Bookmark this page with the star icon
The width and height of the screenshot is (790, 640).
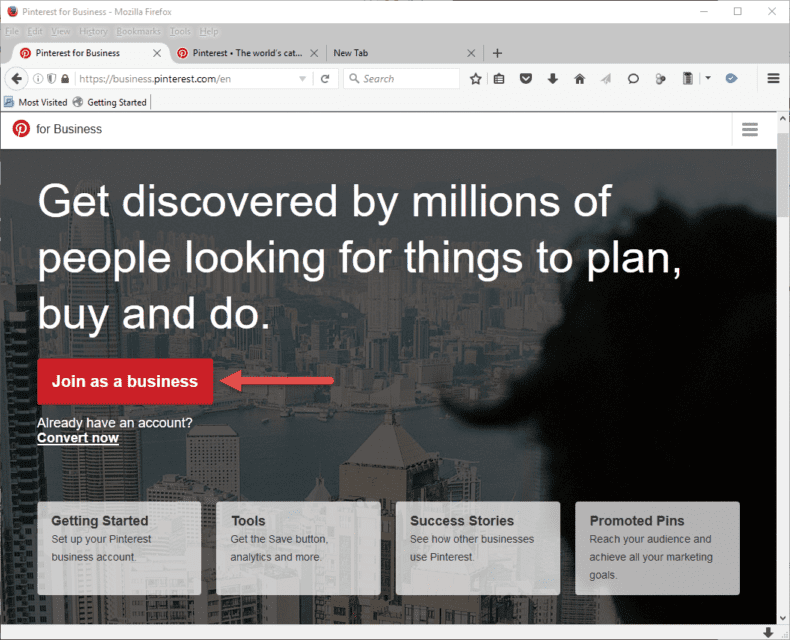(x=476, y=79)
